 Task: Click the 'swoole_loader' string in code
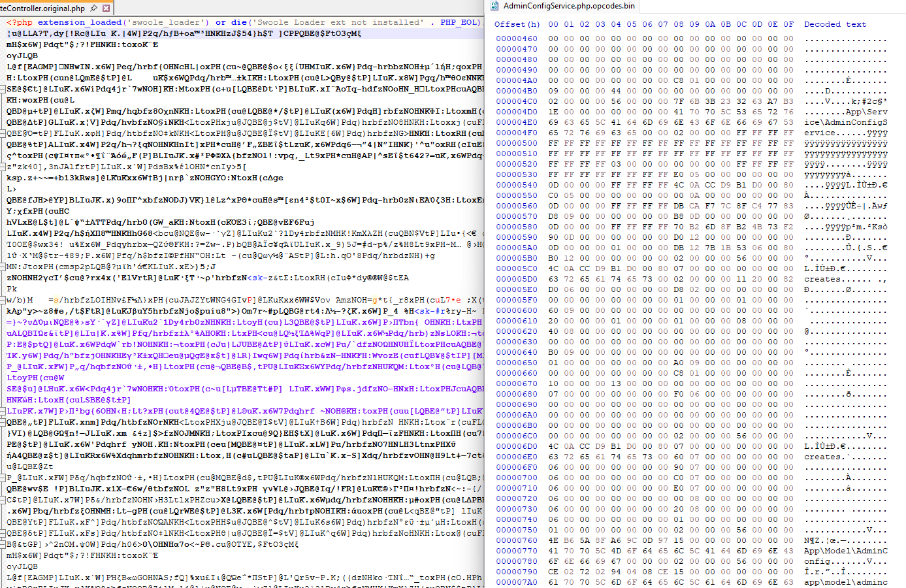coord(167,22)
